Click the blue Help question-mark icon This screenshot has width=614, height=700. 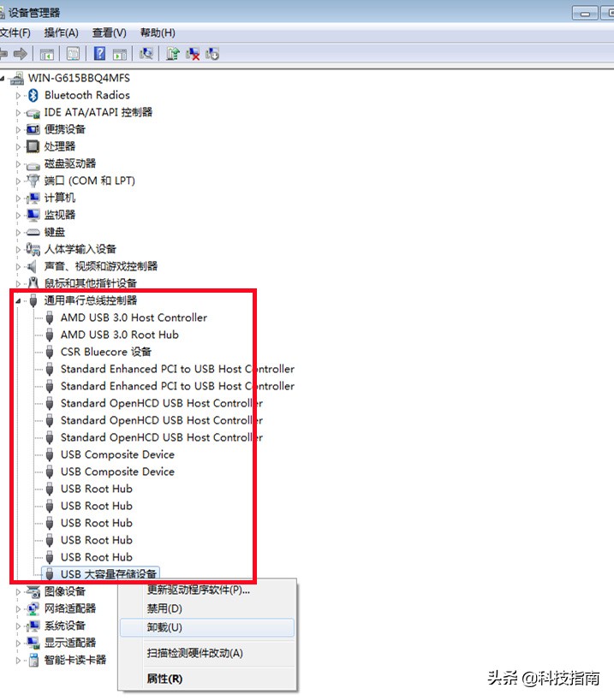[99, 54]
